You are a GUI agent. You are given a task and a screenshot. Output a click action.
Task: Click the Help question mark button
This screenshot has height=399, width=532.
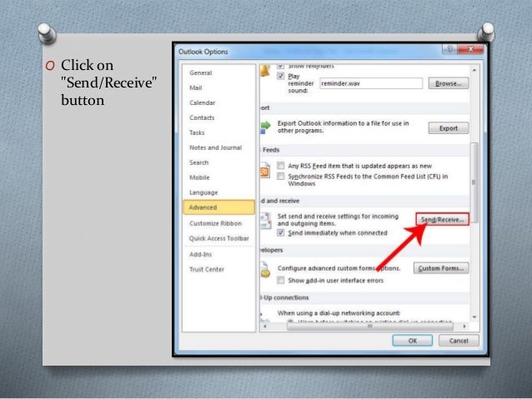(449, 49)
